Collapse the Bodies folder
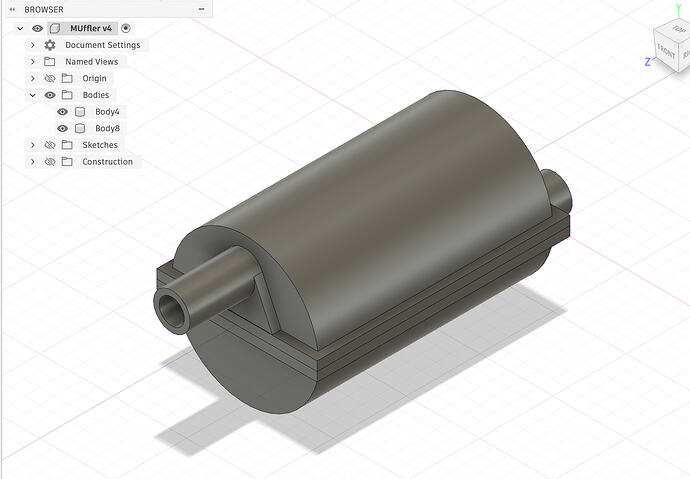 click(x=33, y=95)
